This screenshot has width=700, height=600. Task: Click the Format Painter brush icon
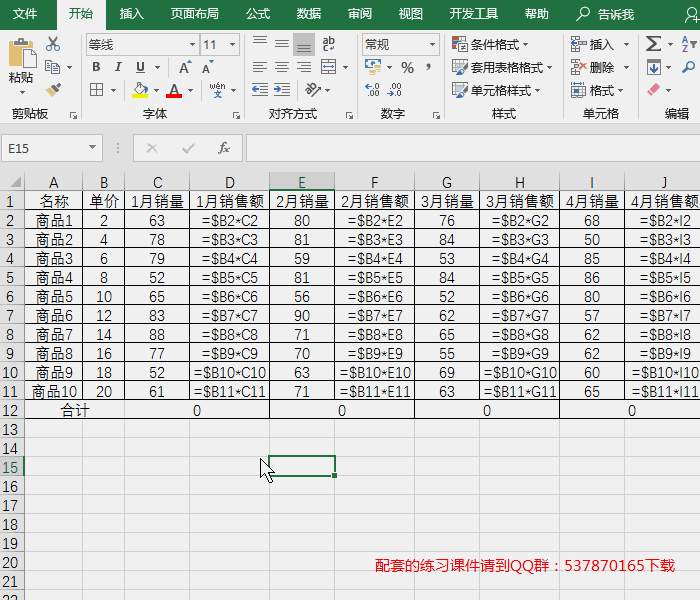click(53, 89)
